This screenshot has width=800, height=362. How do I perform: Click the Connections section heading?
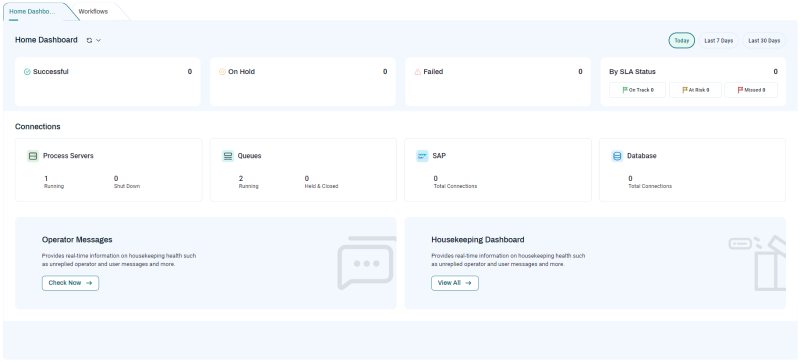click(38, 127)
